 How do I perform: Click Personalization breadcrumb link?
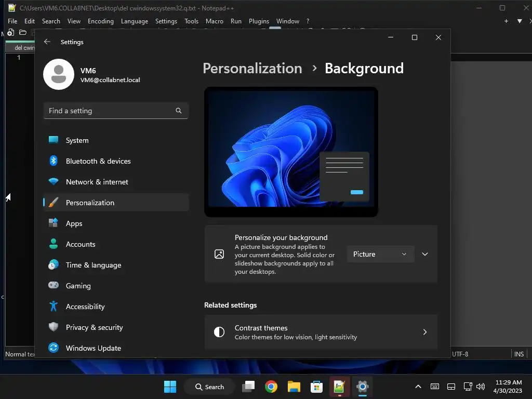252,68
